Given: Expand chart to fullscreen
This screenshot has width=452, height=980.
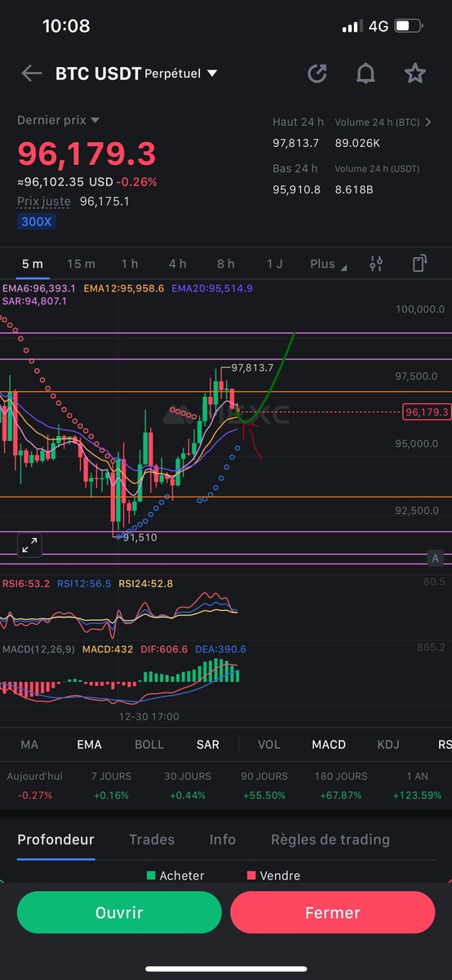Looking at the screenshot, I should tap(29, 546).
